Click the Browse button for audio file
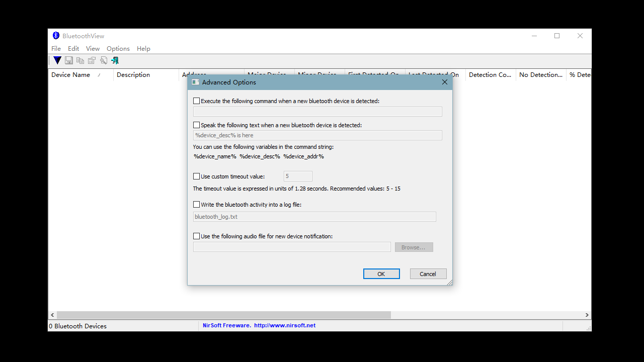The image size is (644, 362). click(x=414, y=247)
